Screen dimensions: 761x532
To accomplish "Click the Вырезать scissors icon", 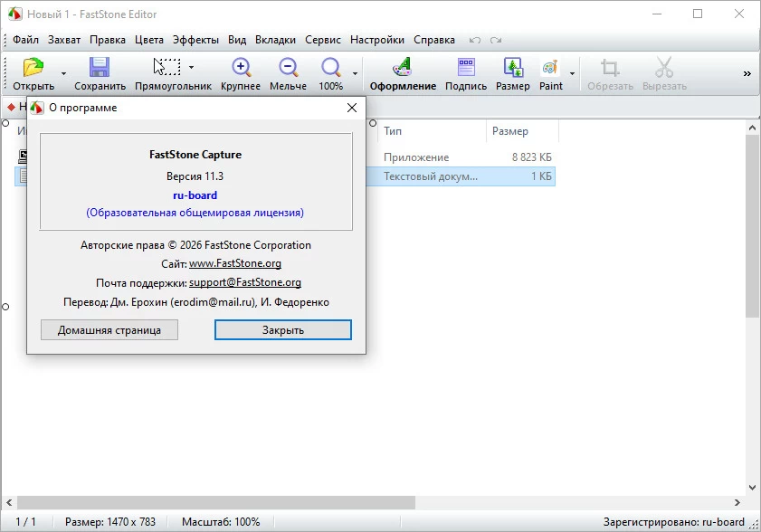I will pos(664,67).
